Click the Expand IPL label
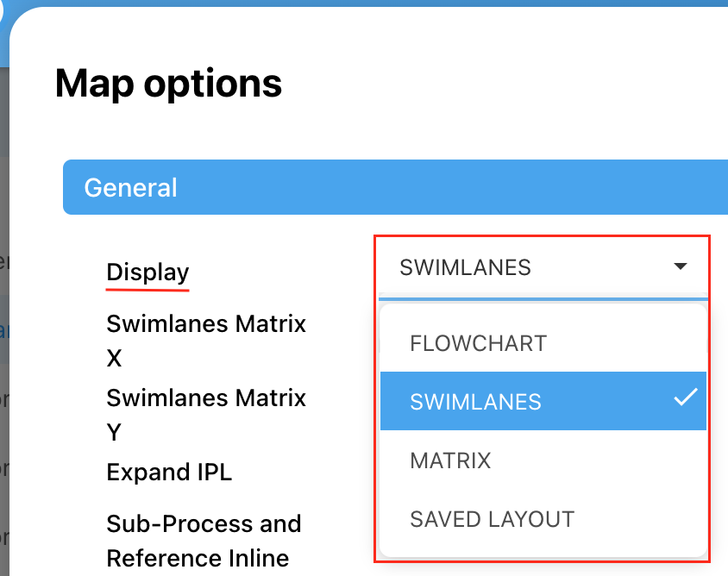 click(169, 473)
